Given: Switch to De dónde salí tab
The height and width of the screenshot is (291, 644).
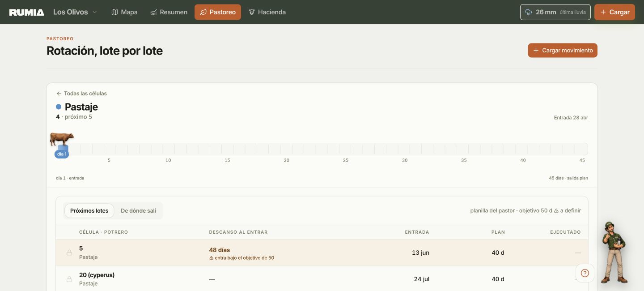Looking at the screenshot, I should point(138,211).
